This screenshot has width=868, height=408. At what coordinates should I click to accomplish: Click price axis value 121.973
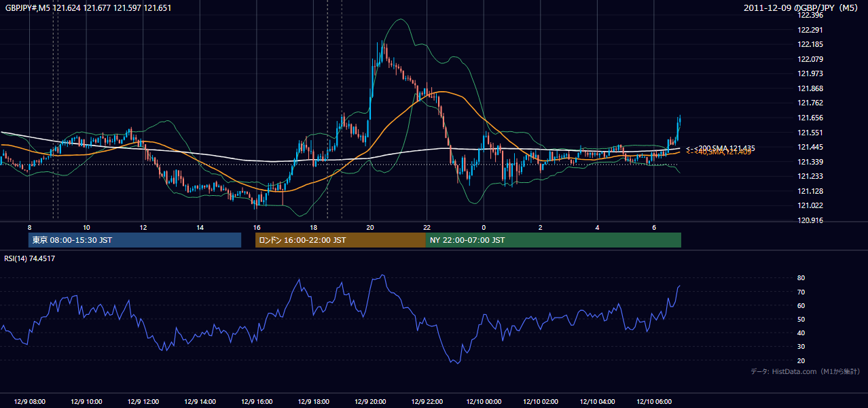[x=811, y=73]
